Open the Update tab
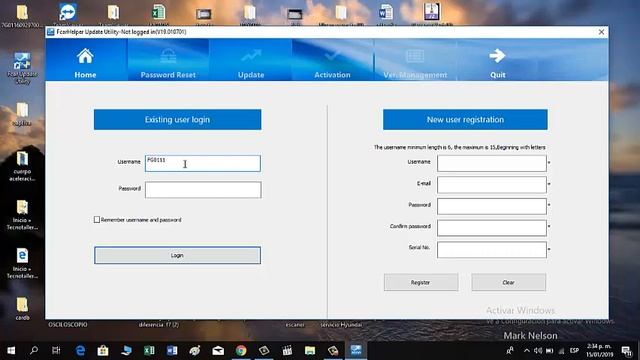Viewport: 640px width, 360px height. (x=251, y=60)
